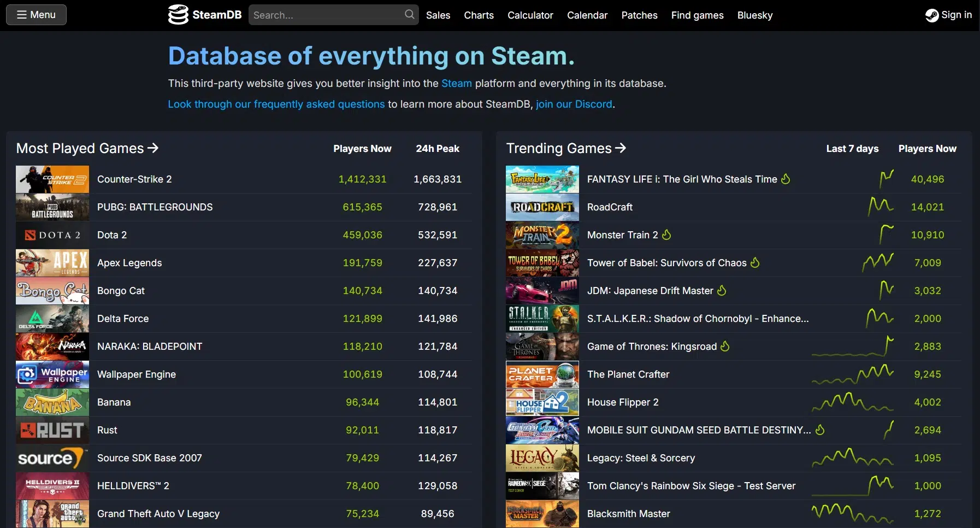Click the Last 7 days column header

pyautogui.click(x=853, y=149)
